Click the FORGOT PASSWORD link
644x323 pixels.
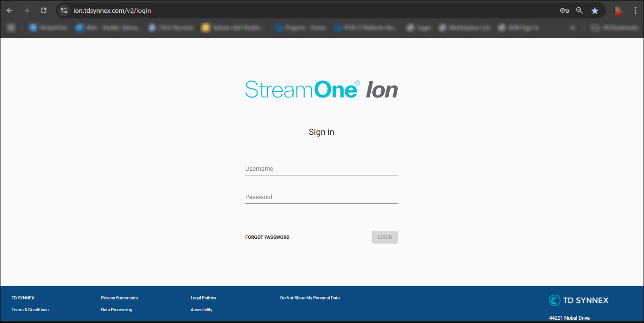coord(267,237)
